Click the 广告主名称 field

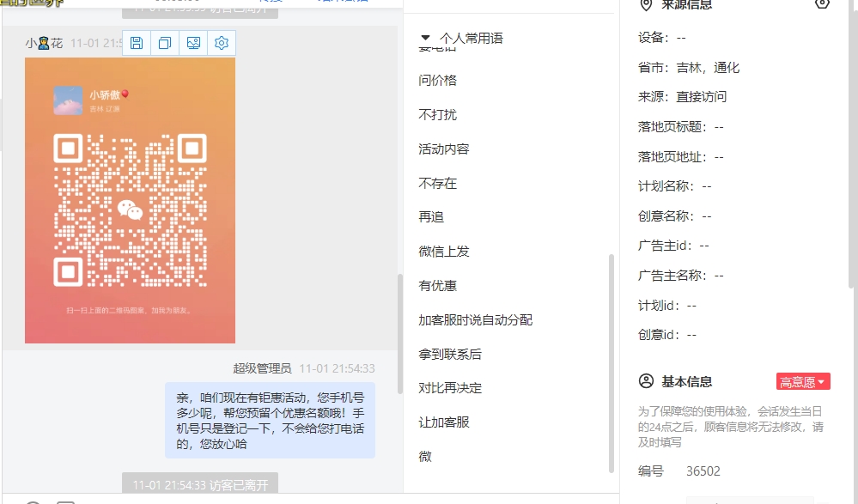tap(681, 276)
